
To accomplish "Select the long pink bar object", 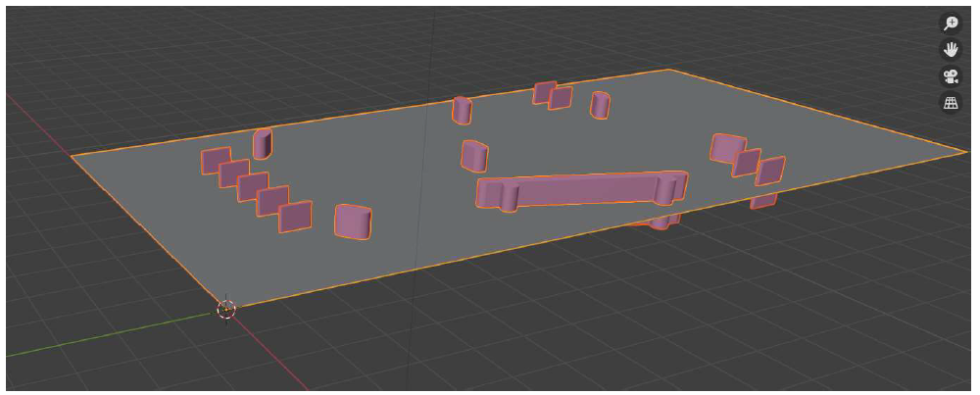I will pos(581,189).
